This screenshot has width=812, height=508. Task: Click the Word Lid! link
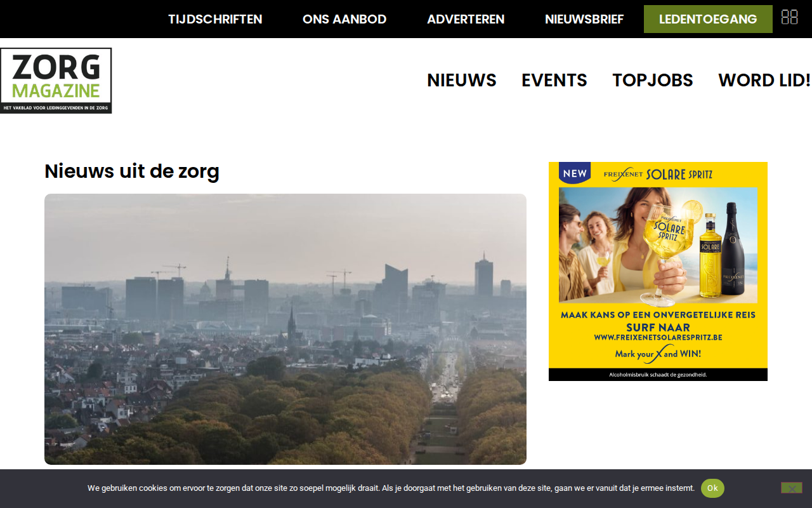click(x=764, y=81)
